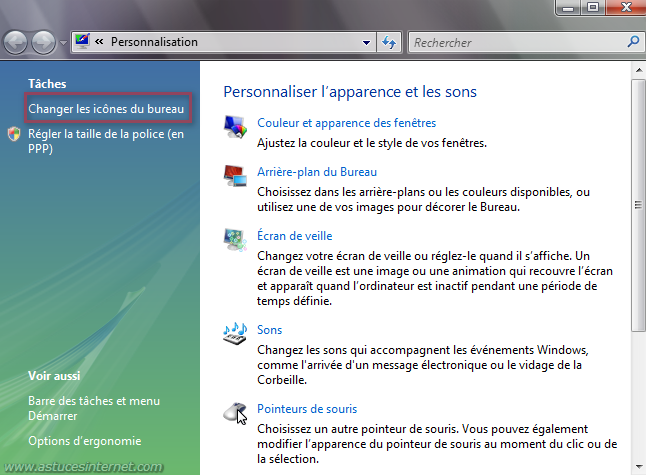Open Barre des tâches et menu Démarrer

tap(94, 408)
